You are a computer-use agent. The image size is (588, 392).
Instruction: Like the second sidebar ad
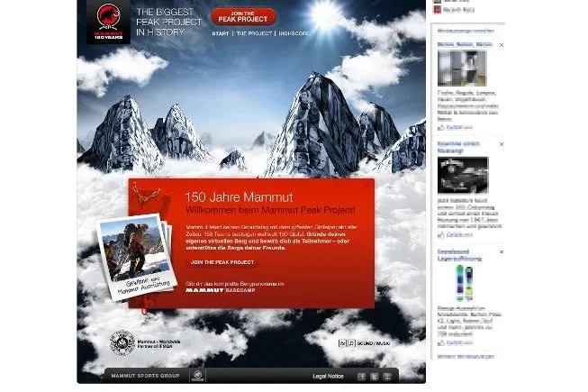coord(456,235)
